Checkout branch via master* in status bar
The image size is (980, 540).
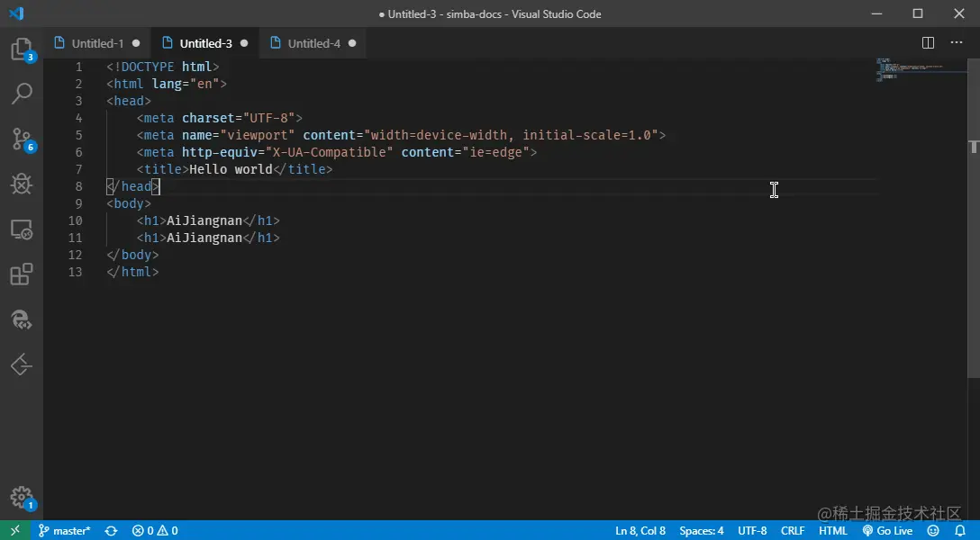pyautogui.click(x=65, y=531)
